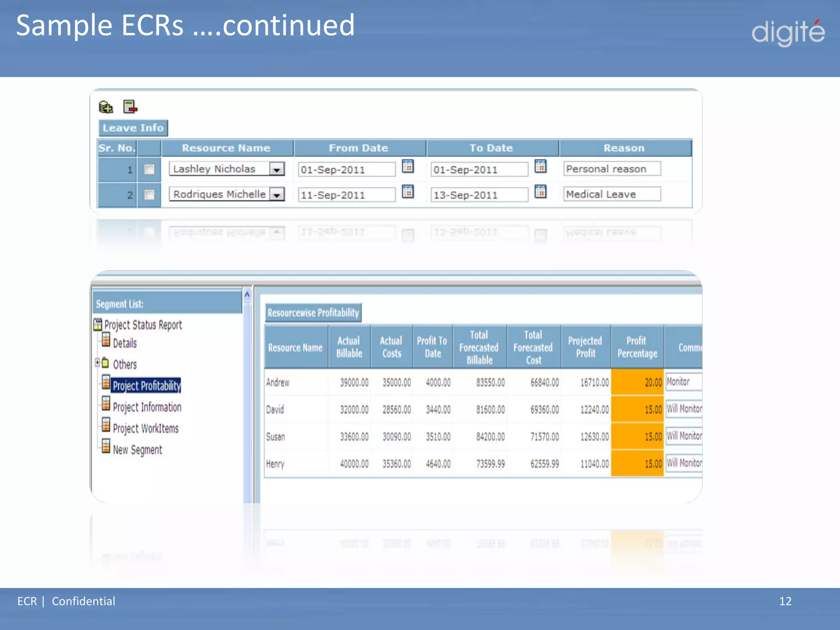Click the To Date column header
The image size is (840, 630).
pos(492,148)
